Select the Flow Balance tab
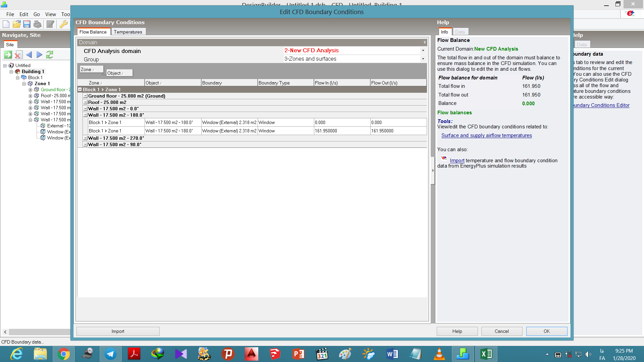This screenshot has width=644, height=362. pos(93,32)
